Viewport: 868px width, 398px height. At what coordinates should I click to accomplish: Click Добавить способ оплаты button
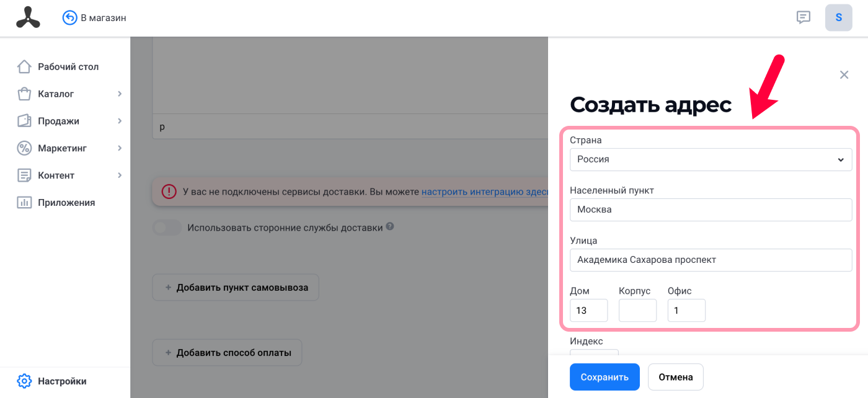point(227,353)
